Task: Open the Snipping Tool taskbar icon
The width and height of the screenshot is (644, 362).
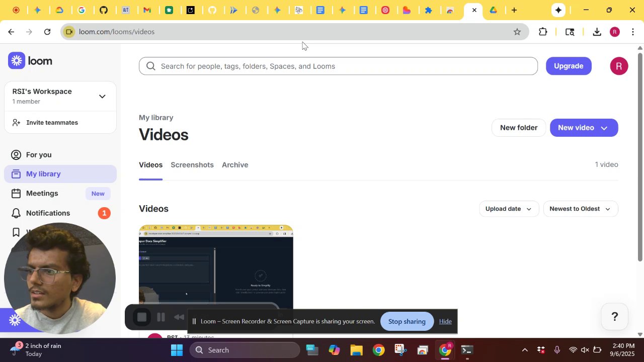Action: [x=400, y=350]
